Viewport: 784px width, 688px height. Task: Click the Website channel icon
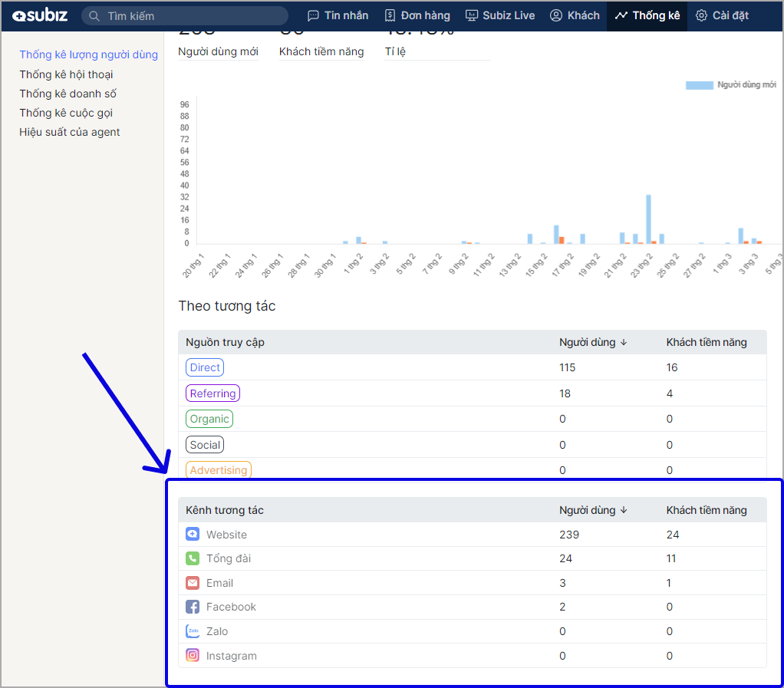tap(193, 535)
